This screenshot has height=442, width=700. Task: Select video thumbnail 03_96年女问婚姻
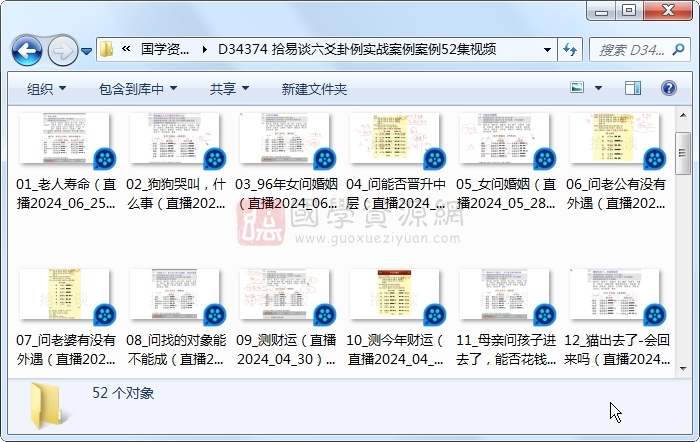(x=284, y=138)
